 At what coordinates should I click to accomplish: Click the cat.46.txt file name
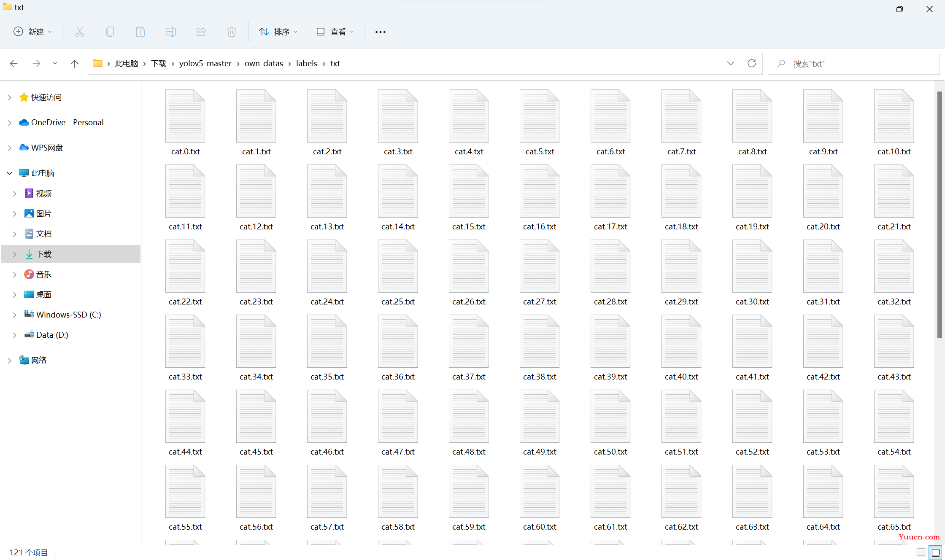click(x=327, y=452)
